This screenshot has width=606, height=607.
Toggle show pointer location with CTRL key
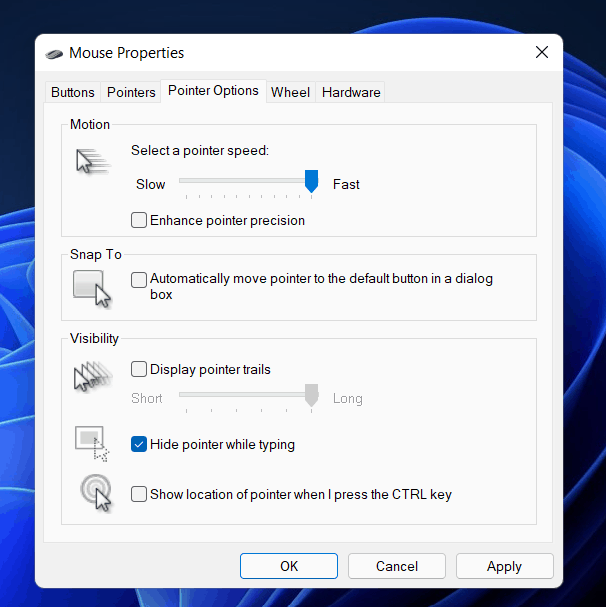[x=140, y=494]
